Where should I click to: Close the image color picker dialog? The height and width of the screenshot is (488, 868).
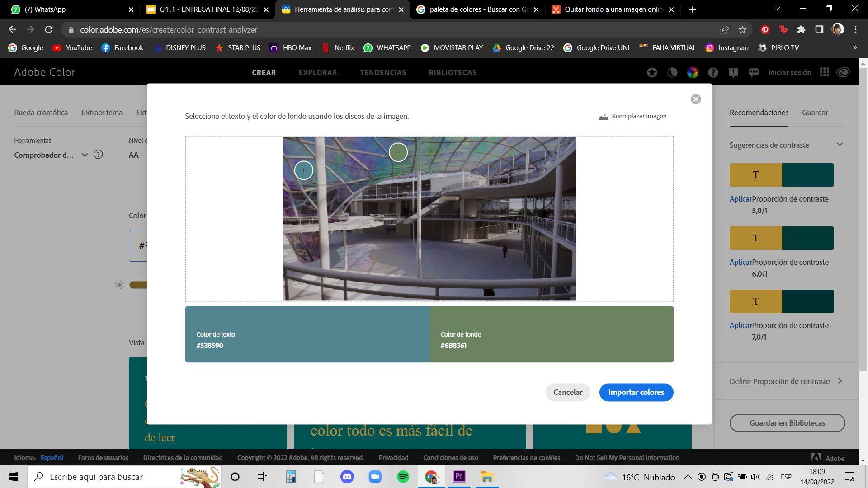696,99
